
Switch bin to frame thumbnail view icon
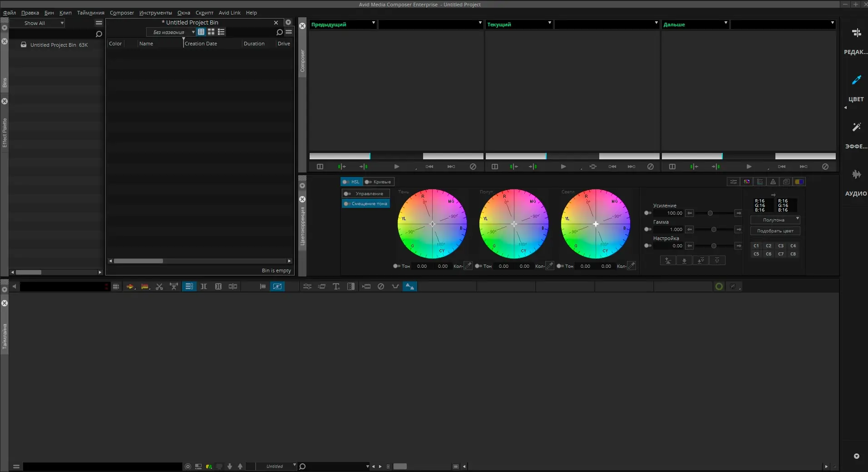click(x=211, y=32)
